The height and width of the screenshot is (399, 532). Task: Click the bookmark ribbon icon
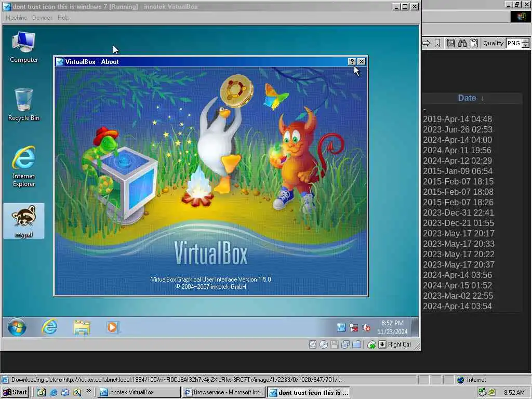click(x=437, y=43)
